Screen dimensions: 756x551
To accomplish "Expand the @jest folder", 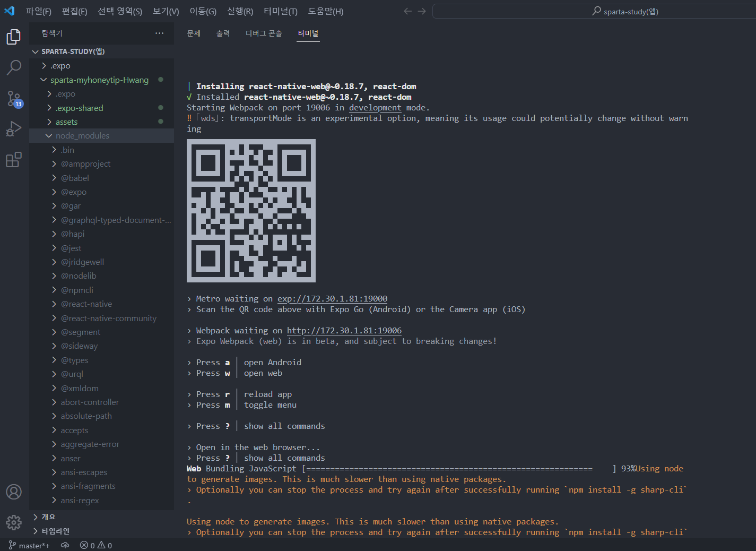I will pos(101,248).
